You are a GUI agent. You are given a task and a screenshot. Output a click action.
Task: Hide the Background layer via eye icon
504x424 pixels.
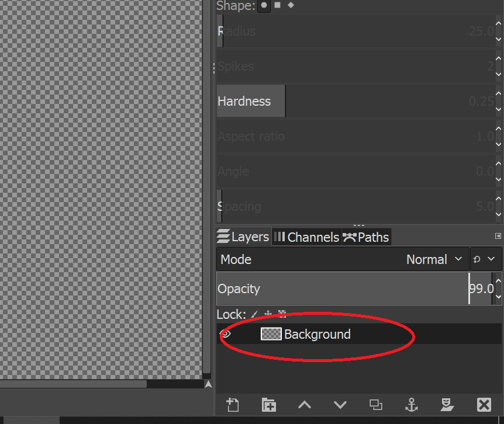[226, 334]
